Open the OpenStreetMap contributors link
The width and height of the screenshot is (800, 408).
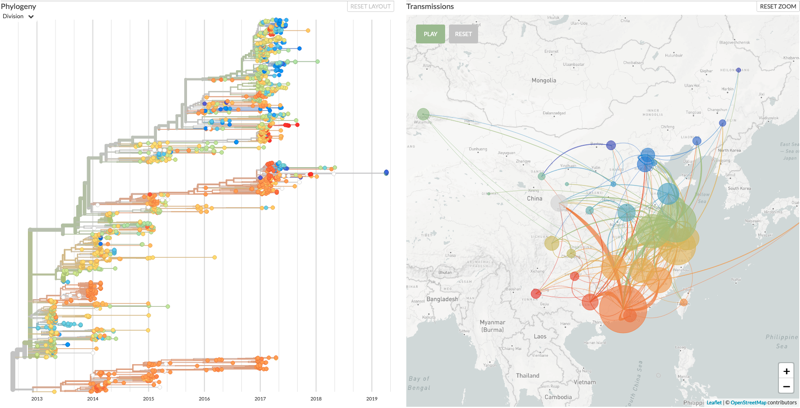(763, 403)
